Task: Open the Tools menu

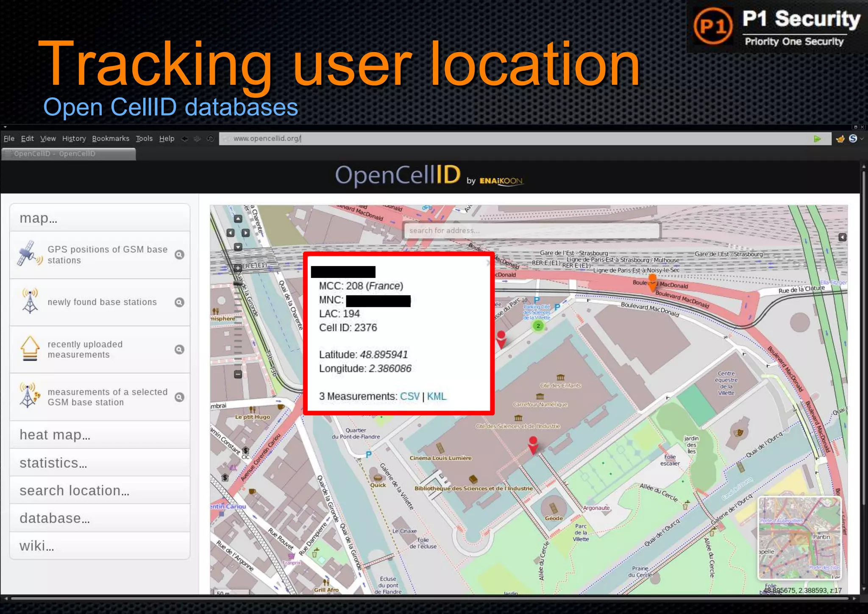Action: pos(144,139)
